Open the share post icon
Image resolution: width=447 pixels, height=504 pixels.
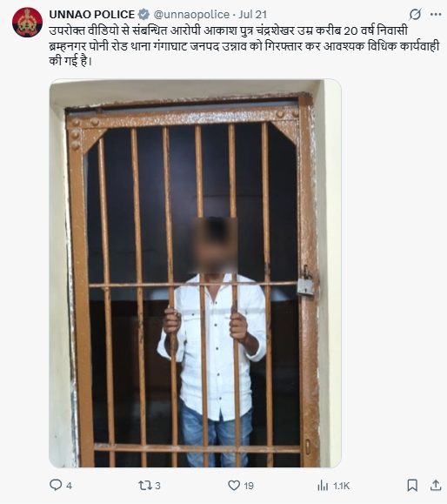click(436, 485)
